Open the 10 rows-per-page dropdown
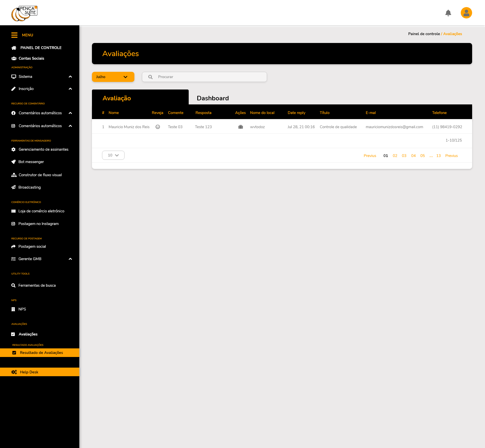Image resolution: width=485 pixels, height=448 pixels. point(113,155)
